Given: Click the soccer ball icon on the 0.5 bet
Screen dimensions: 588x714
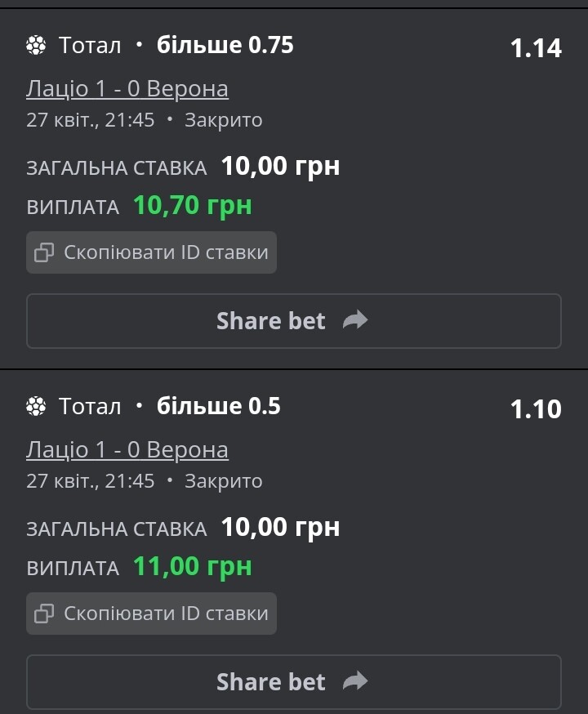Looking at the screenshot, I should 36,406.
